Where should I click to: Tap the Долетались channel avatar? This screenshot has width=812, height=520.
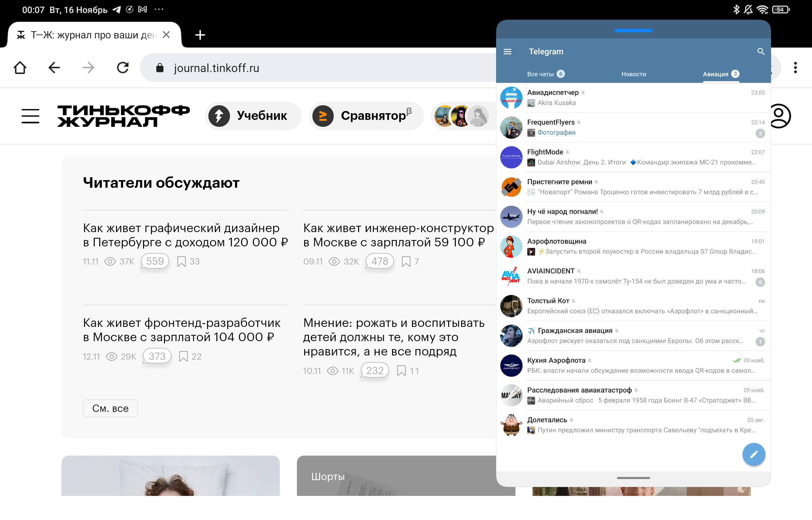[x=511, y=425]
